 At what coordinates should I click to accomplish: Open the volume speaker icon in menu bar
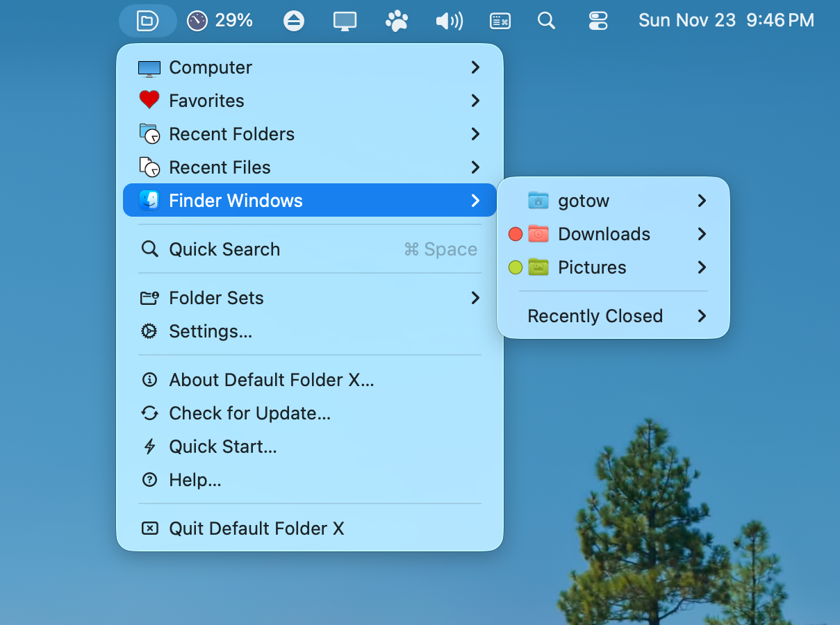[x=449, y=21]
